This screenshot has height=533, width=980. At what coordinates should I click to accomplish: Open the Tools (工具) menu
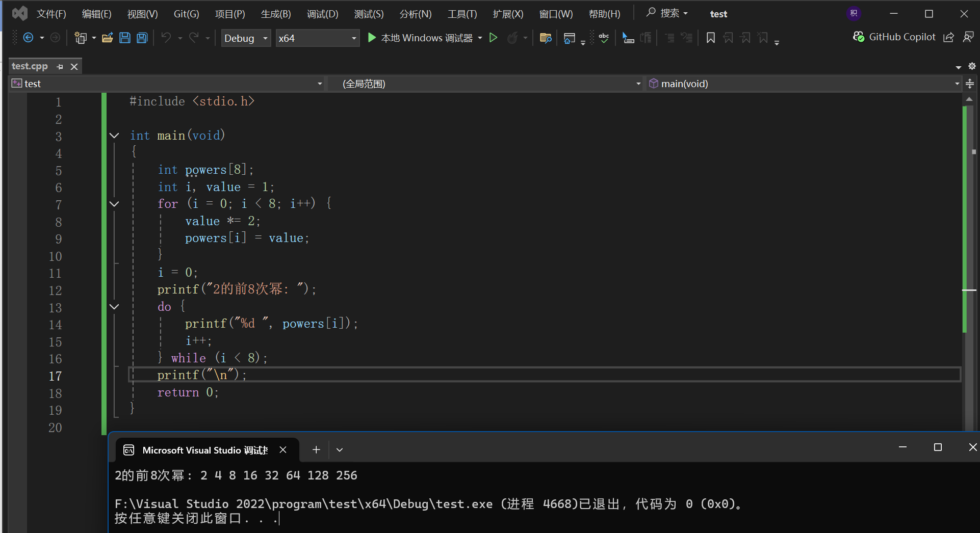(462, 14)
